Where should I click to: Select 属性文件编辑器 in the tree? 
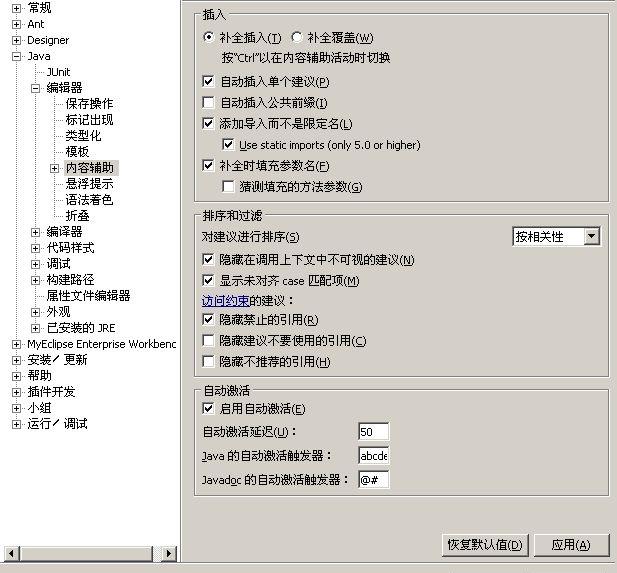click(x=88, y=296)
